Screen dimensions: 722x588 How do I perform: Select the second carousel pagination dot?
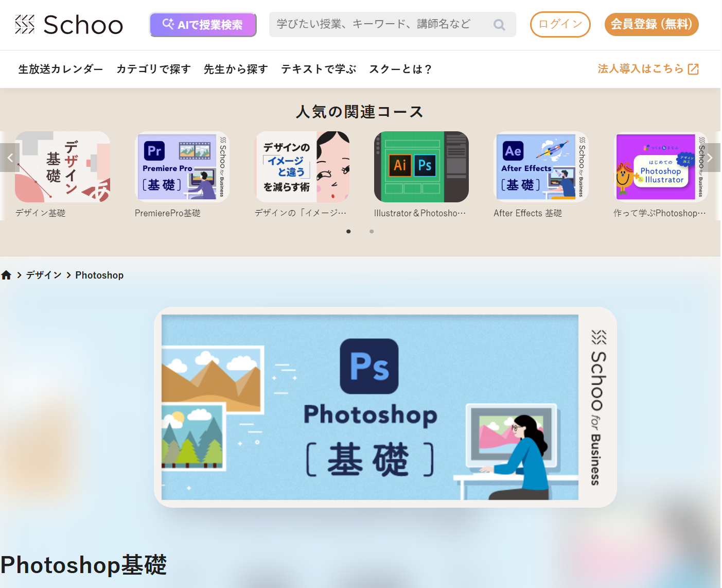(372, 231)
